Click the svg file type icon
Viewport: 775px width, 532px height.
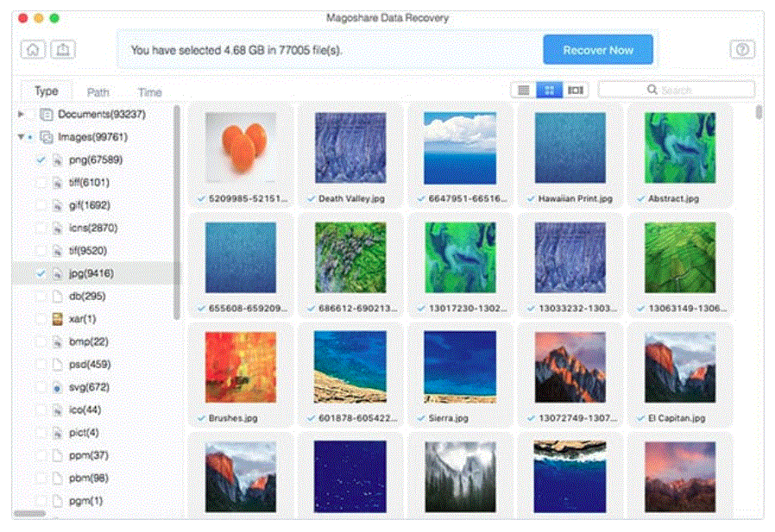coord(58,388)
